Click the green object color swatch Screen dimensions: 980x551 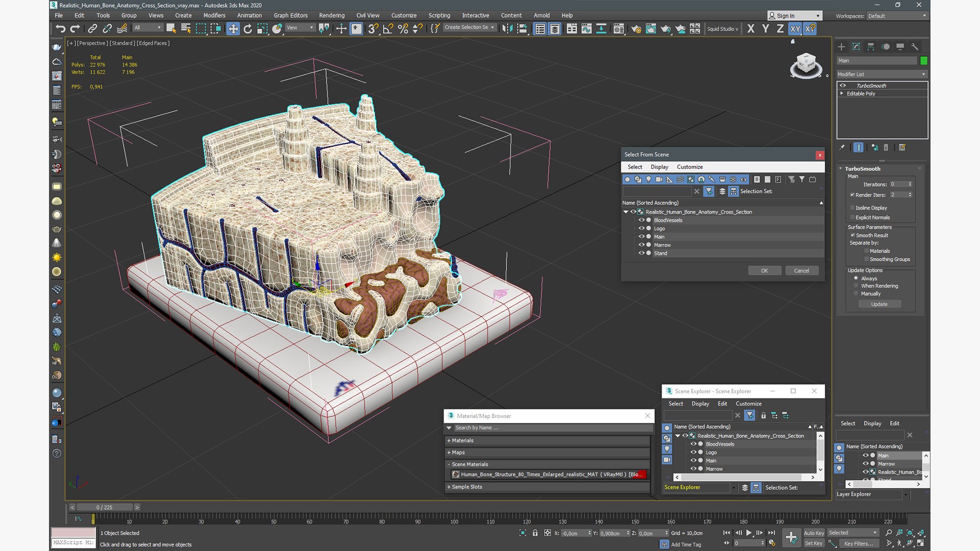pos(923,60)
